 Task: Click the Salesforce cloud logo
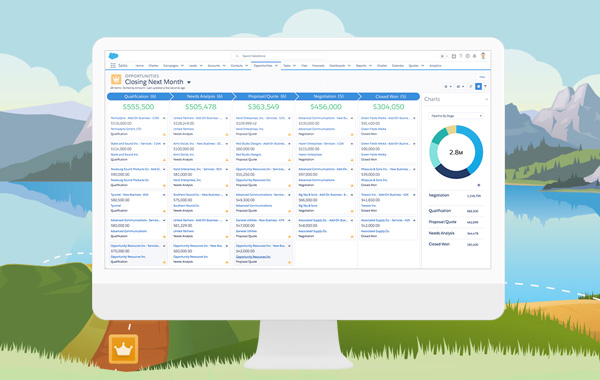pos(113,56)
